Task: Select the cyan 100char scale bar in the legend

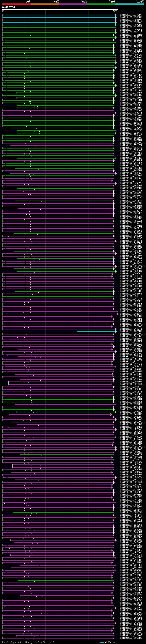Action: point(102,642)
